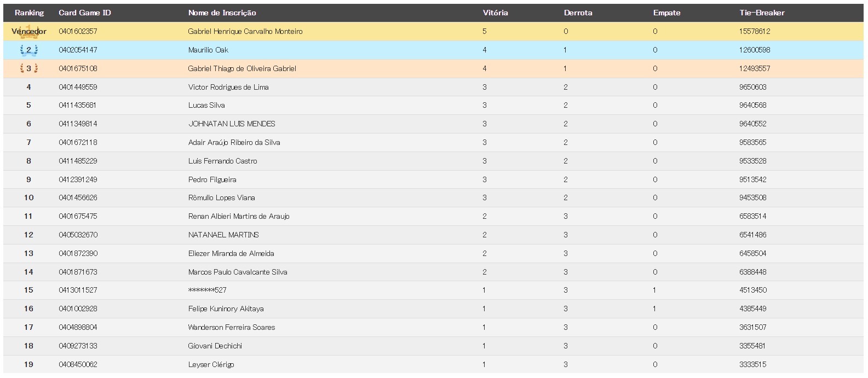The height and width of the screenshot is (378, 868).
Task: Select the Nome de Inscrição header
Action: [222, 13]
